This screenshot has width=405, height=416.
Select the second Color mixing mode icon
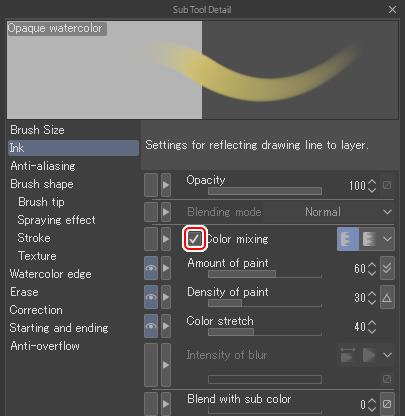pyautogui.click(x=369, y=239)
